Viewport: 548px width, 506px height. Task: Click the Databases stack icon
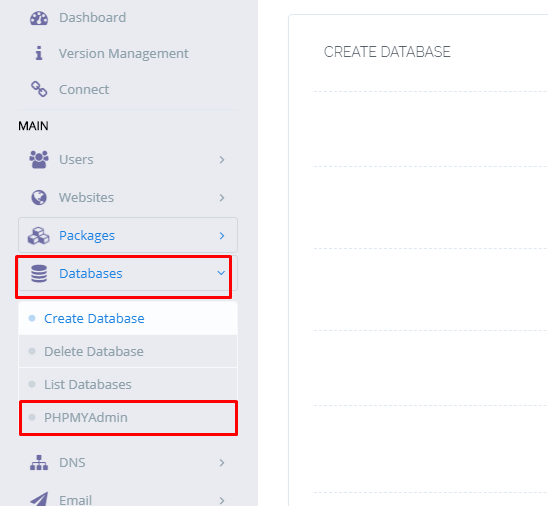point(39,273)
